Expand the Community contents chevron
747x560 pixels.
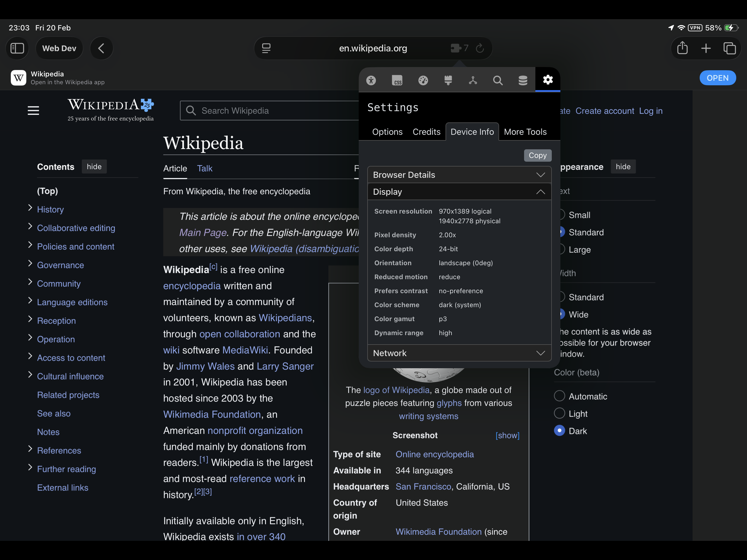[30, 282]
